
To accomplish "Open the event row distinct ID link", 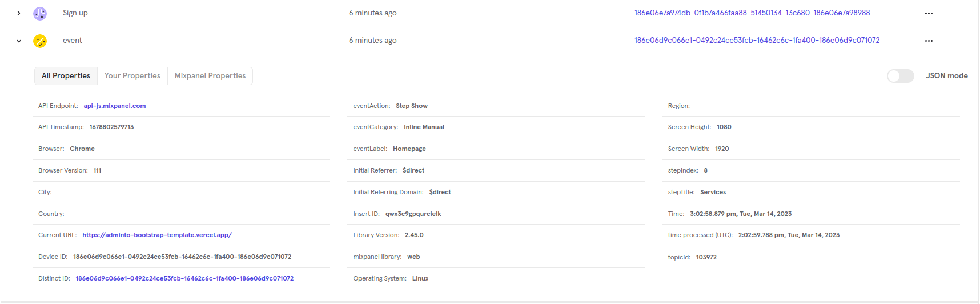I will (757, 41).
